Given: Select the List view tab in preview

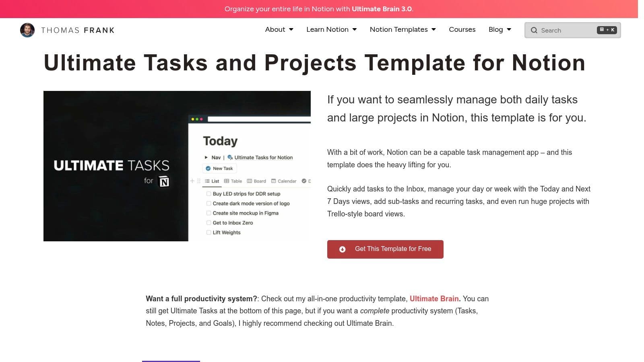Looking at the screenshot, I should (x=212, y=181).
